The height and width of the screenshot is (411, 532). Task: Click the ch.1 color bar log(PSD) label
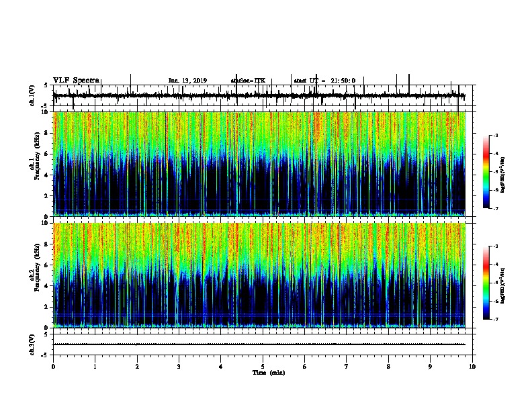pyautogui.click(x=502, y=175)
